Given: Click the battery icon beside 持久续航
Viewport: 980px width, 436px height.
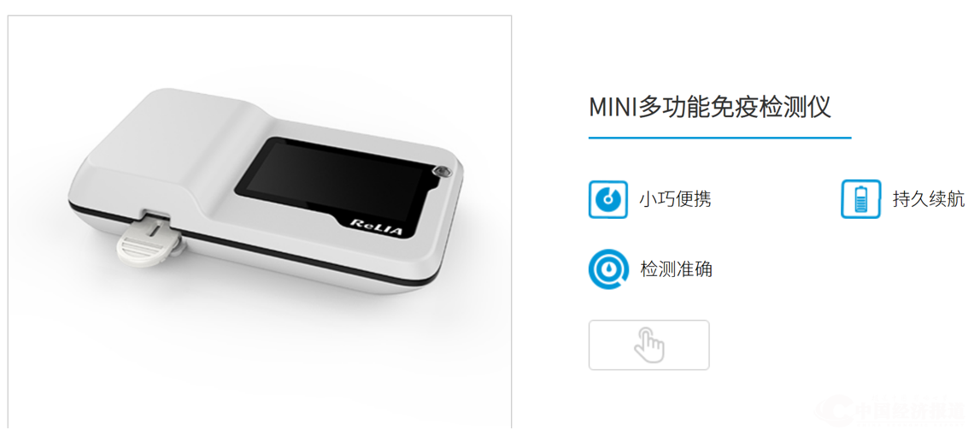Looking at the screenshot, I should [x=860, y=199].
